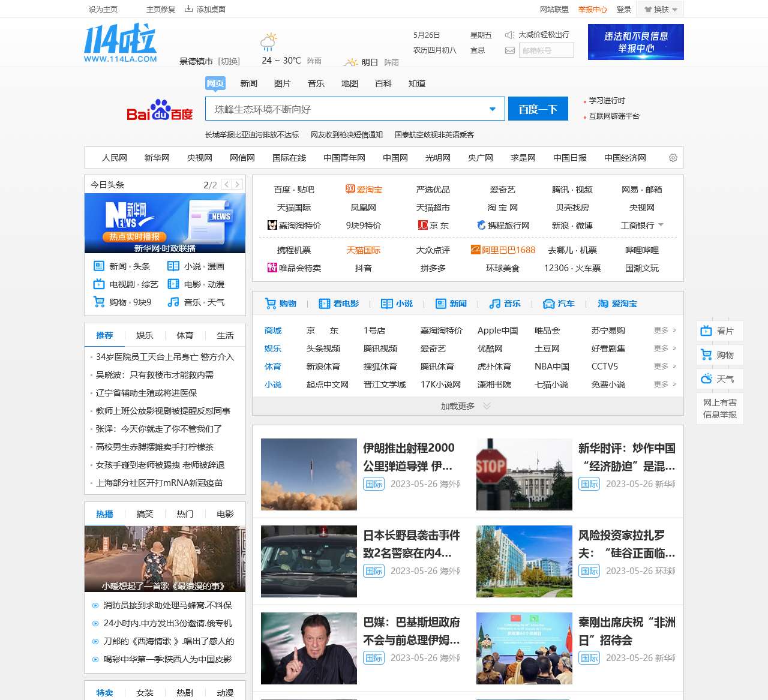Open sidebar 看片 TV icon
The height and width of the screenshot is (700, 768).
pos(707,331)
